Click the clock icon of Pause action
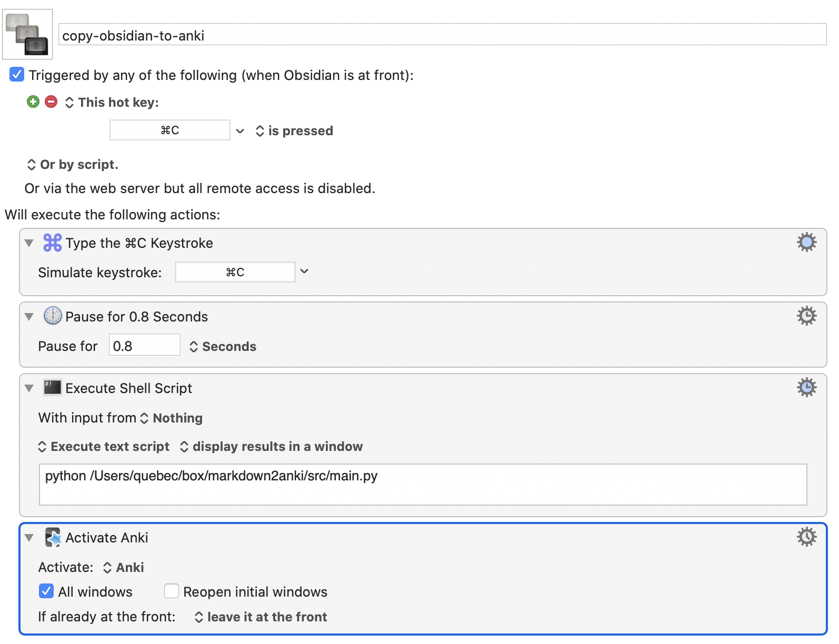This screenshot has height=644, width=839. 53,316
